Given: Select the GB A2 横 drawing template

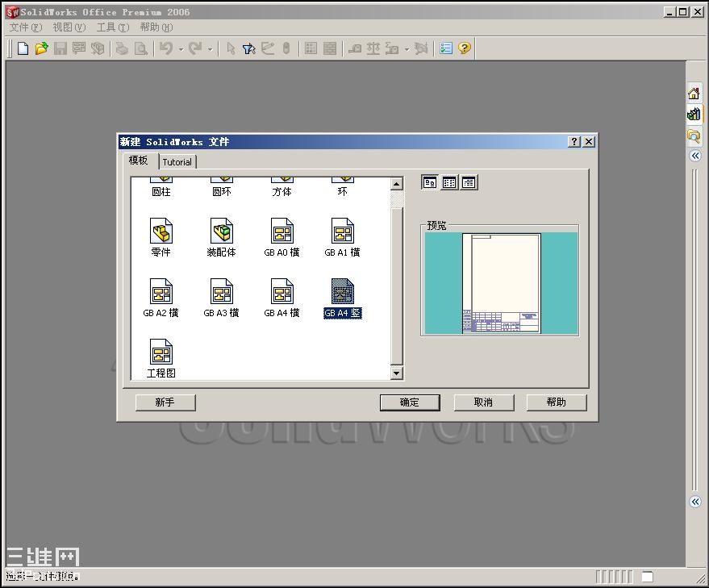Looking at the screenshot, I should click(161, 298).
